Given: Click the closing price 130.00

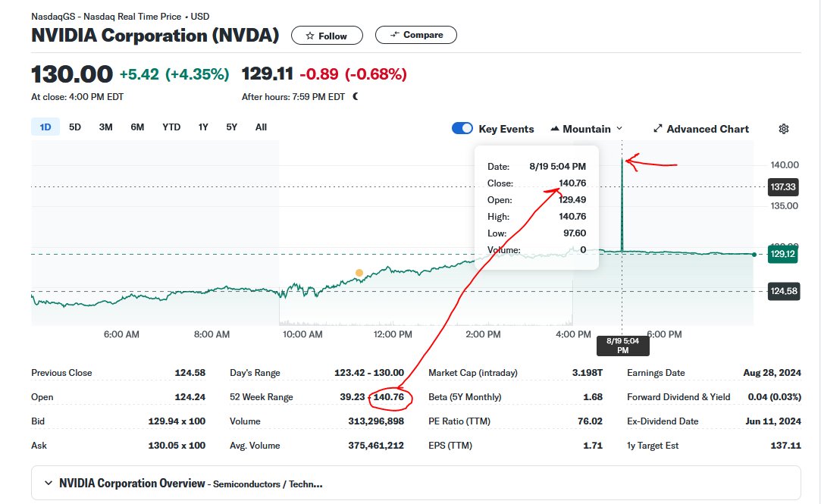Looking at the screenshot, I should click(x=72, y=74).
